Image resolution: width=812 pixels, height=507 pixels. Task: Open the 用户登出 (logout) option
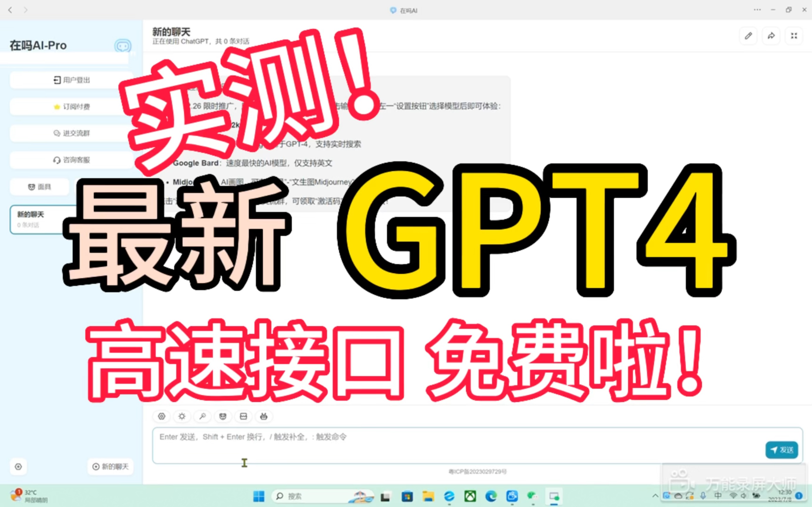(x=71, y=80)
